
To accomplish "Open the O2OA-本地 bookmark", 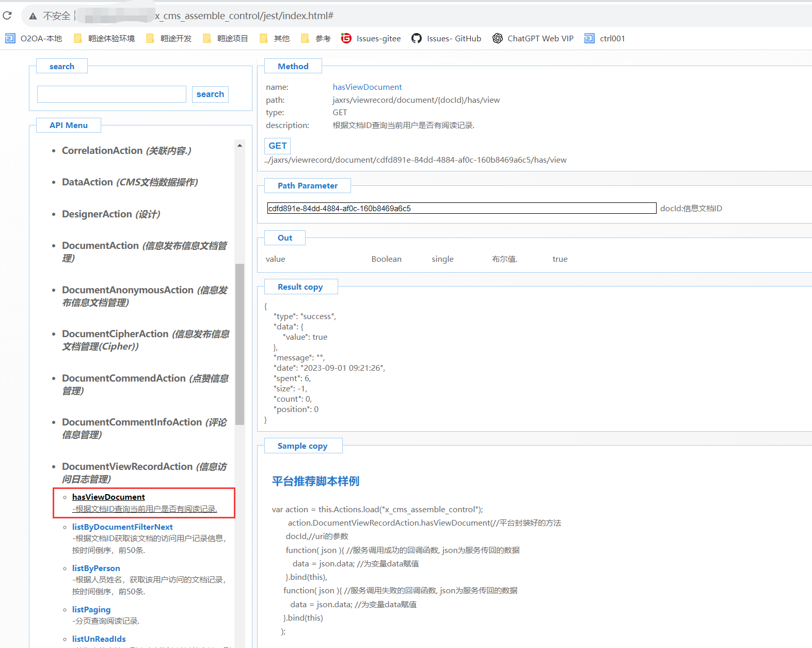I will (x=34, y=38).
